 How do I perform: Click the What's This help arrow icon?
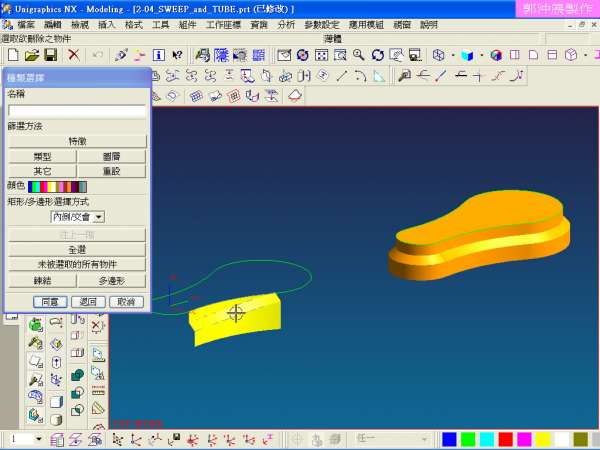177,55
